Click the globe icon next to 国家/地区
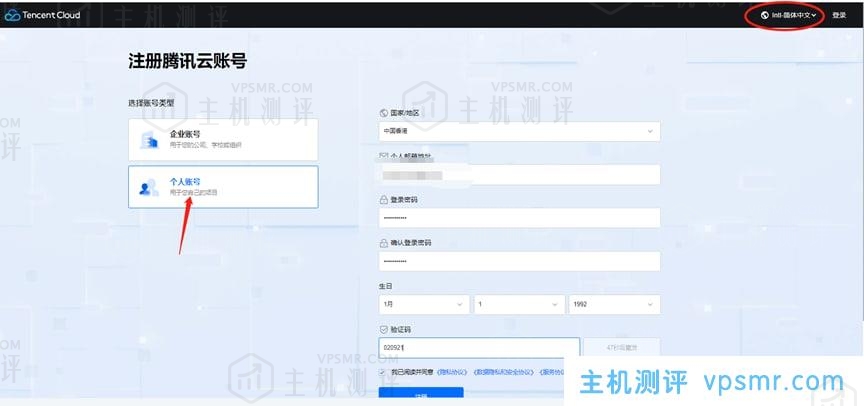The image size is (864, 406). (x=384, y=112)
